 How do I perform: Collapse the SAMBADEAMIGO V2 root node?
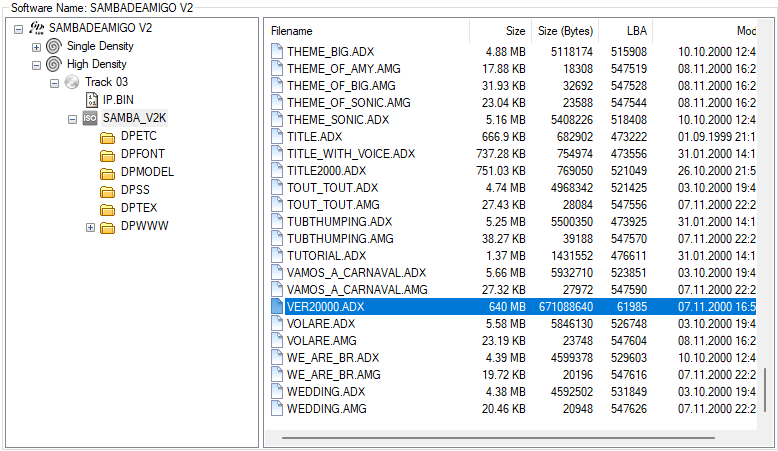point(18,29)
